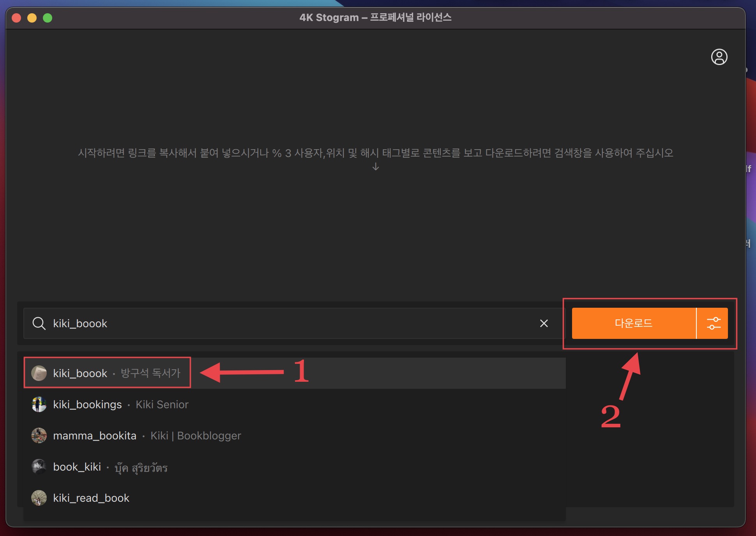This screenshot has height=536, width=756.
Task: Select kiki_boook 방구석 독서가 suggestion
Action: 117,373
